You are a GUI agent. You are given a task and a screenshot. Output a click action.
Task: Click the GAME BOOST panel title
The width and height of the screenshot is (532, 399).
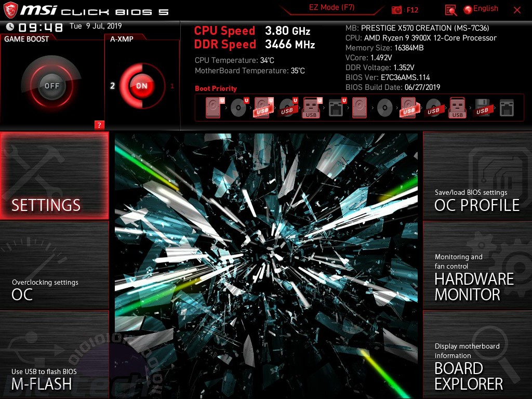tap(26, 39)
